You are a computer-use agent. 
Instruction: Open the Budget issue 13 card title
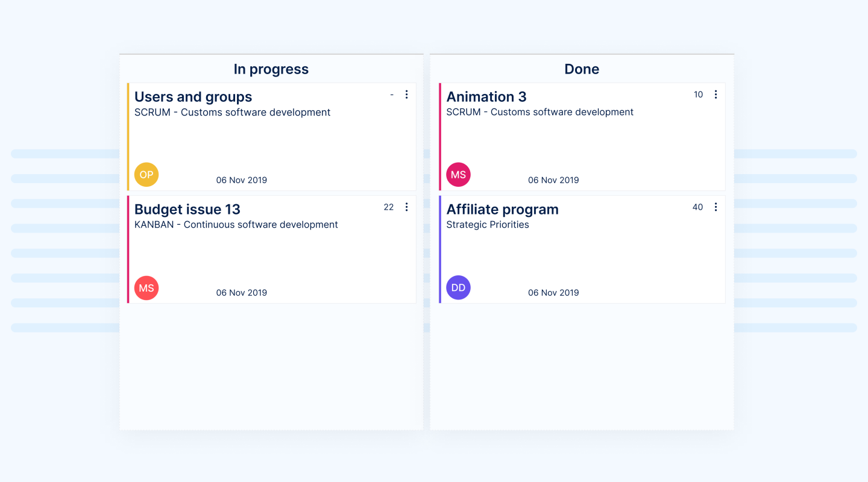click(x=187, y=210)
